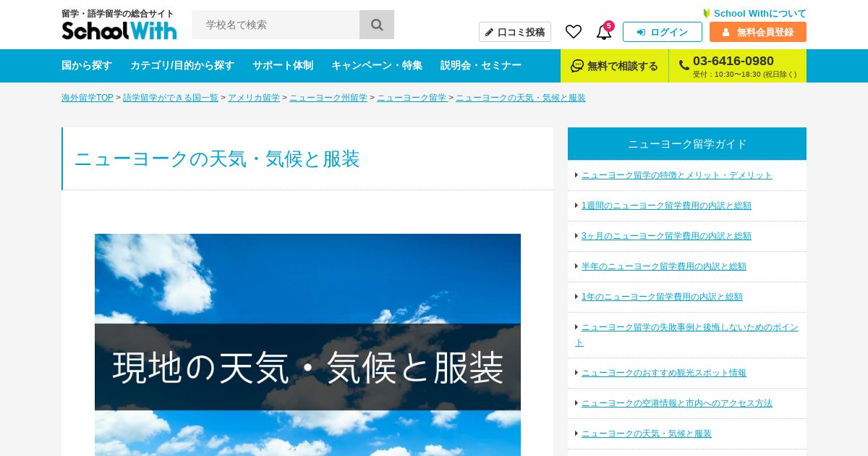The width and height of the screenshot is (868, 456).
Task: Go to ニューヨーク州留学 breadcrumb
Action: [328, 98]
